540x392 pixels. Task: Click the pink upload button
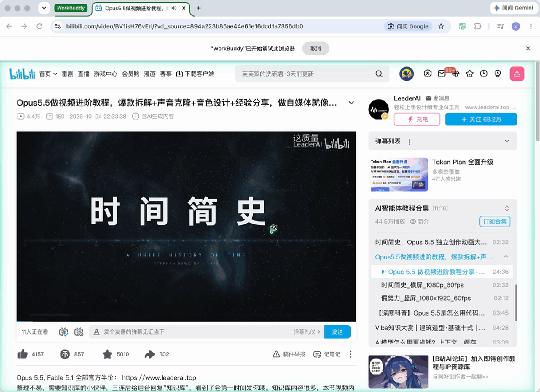516,73
